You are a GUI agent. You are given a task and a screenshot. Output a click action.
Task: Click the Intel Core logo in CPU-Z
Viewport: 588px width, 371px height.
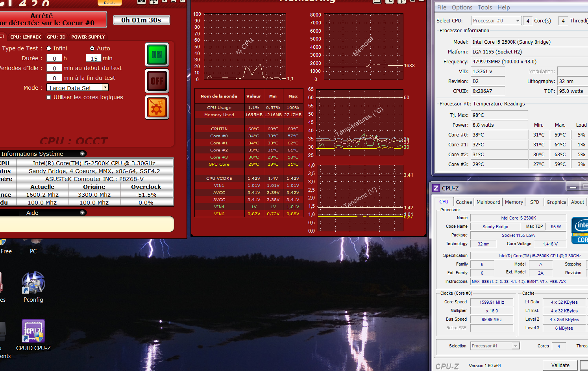point(580,231)
